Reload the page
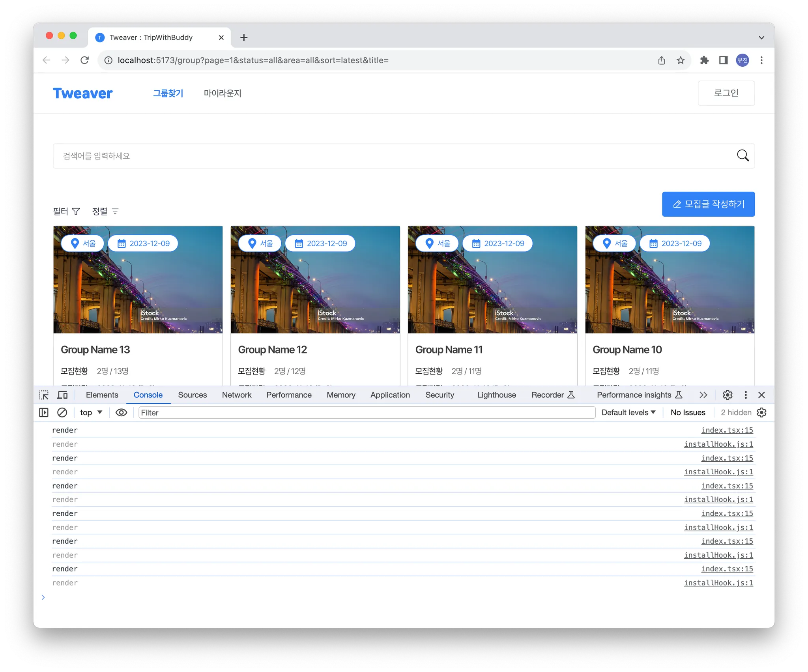 click(84, 60)
